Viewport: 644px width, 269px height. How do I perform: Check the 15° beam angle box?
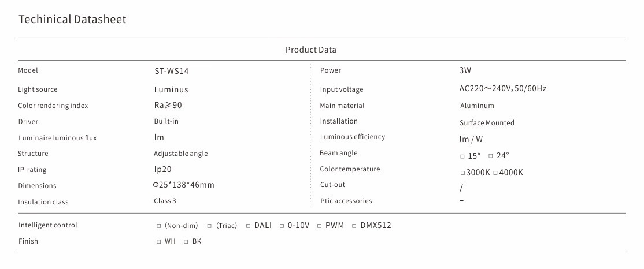462,156
